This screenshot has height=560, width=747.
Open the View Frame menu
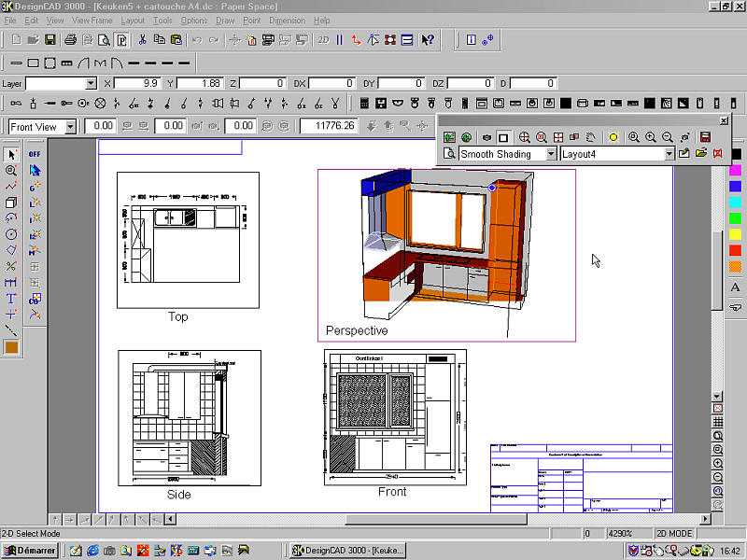pyautogui.click(x=92, y=20)
